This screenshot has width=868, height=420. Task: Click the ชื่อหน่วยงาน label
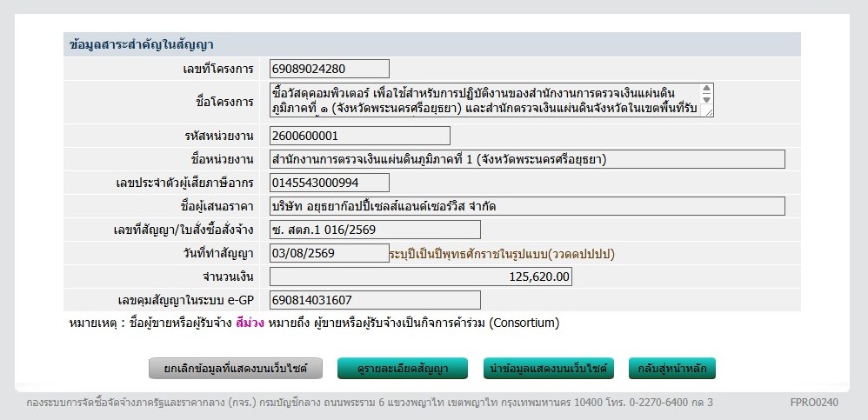pyautogui.click(x=222, y=160)
